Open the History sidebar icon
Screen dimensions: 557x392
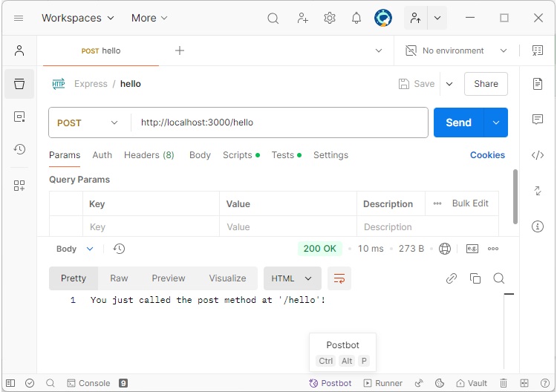coord(19,149)
